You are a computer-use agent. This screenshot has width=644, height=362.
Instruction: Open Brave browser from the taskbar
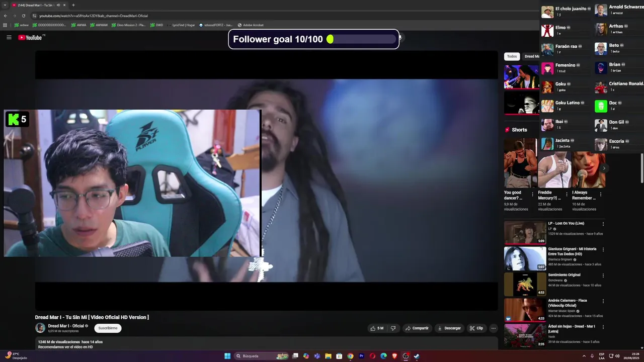tap(394, 356)
